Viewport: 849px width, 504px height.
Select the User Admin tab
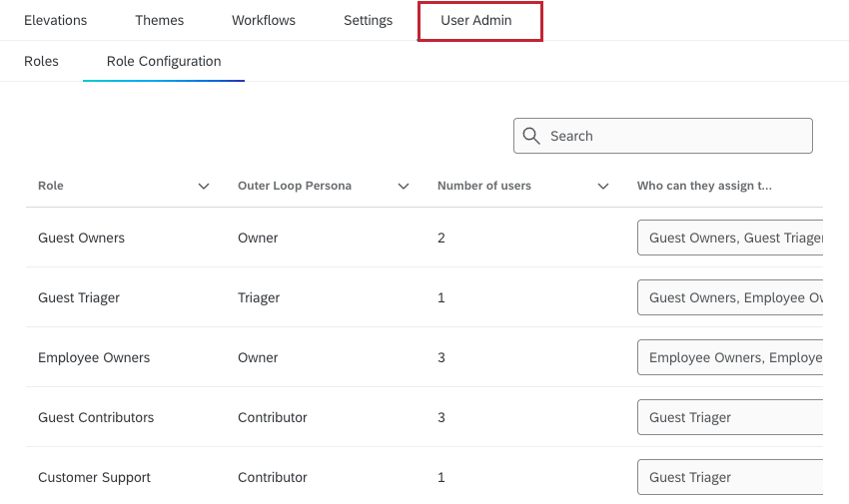(476, 20)
